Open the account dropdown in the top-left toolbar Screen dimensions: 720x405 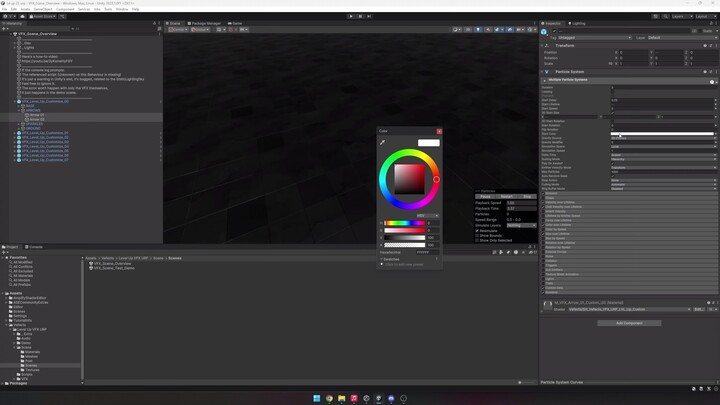(8, 17)
